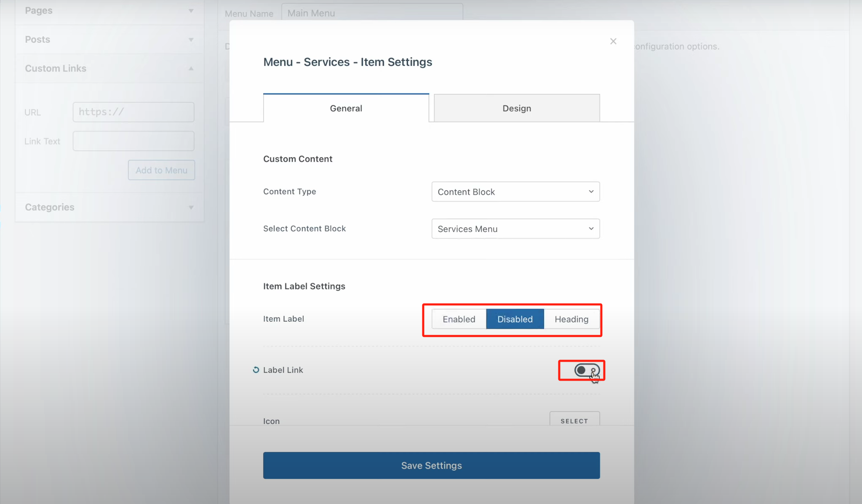Open the Select Content Block dropdown
Viewport: 862px width, 504px height.
pos(515,229)
